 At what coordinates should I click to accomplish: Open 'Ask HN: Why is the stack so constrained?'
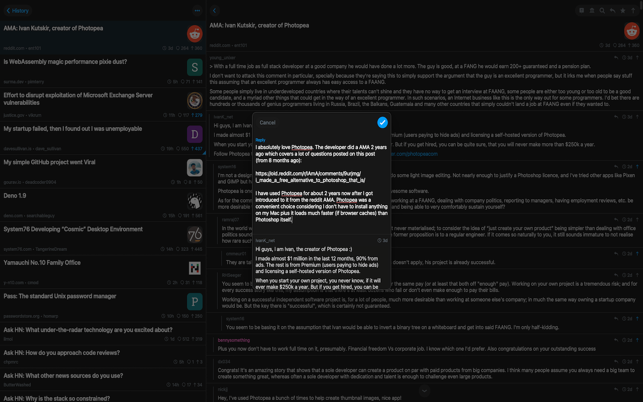[103, 397]
